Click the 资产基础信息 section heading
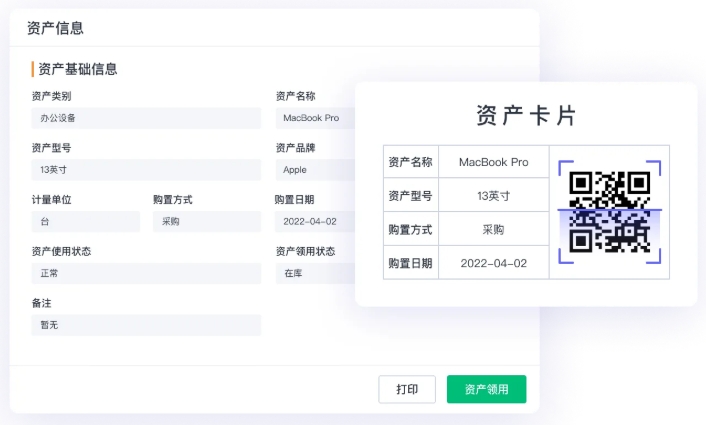The width and height of the screenshot is (706, 425). (x=77, y=69)
